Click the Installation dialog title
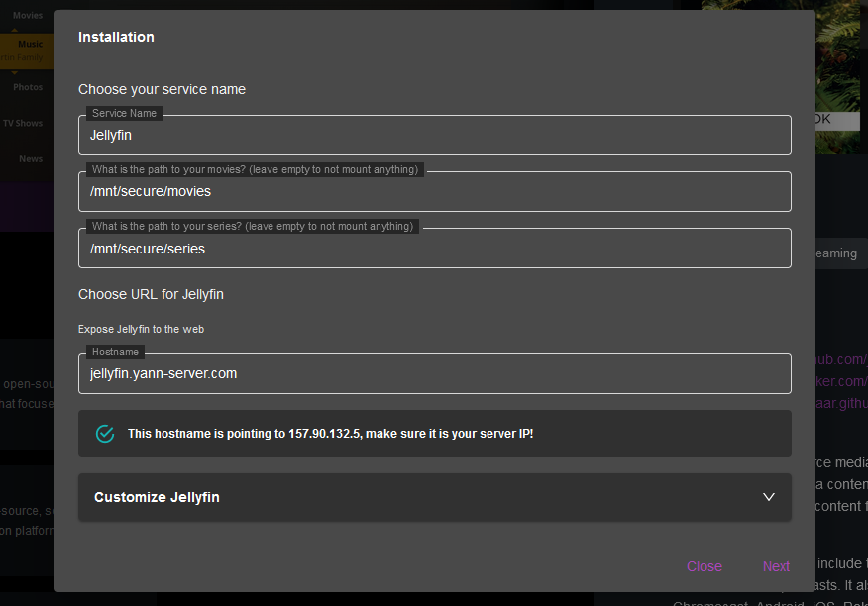This screenshot has height=606, width=868. pyautogui.click(x=116, y=37)
